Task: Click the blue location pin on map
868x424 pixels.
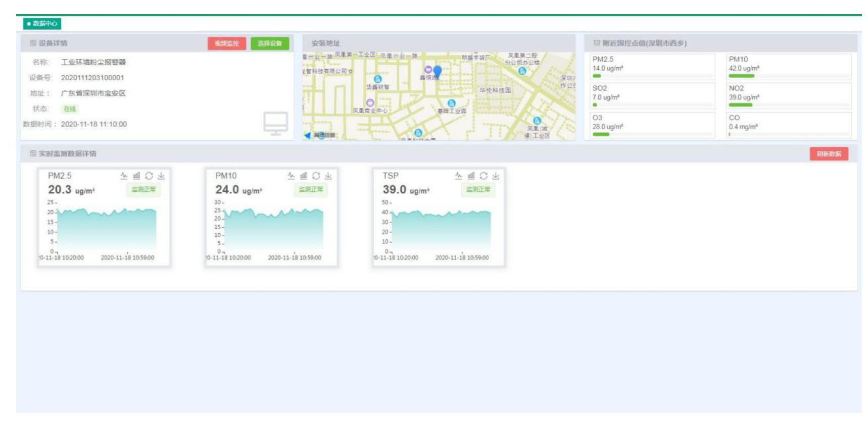Action: coord(438,72)
